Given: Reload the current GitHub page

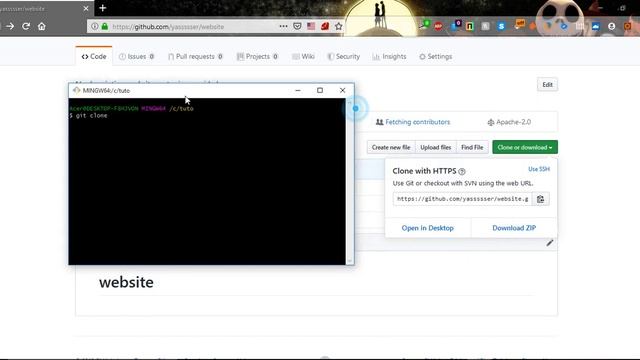Looking at the screenshot, I should (26, 27).
